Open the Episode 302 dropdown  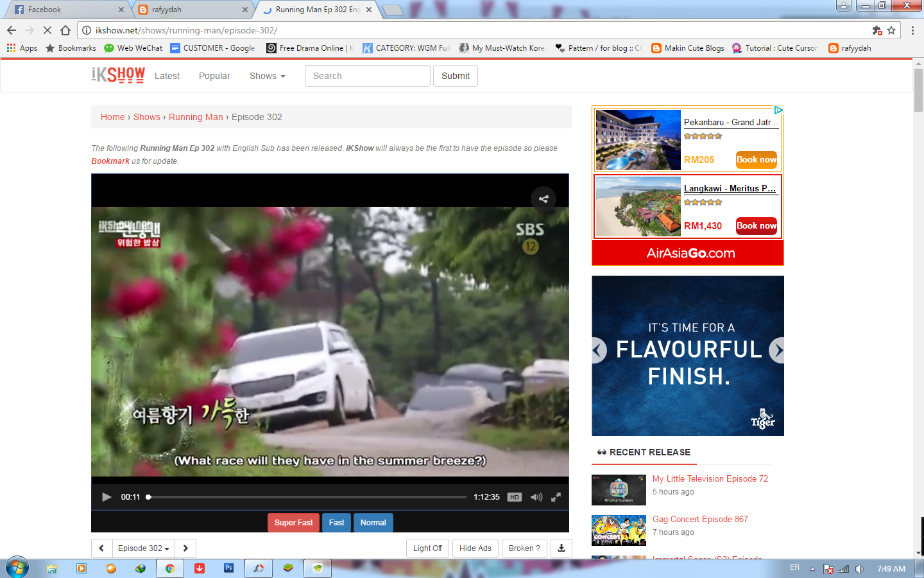click(144, 548)
